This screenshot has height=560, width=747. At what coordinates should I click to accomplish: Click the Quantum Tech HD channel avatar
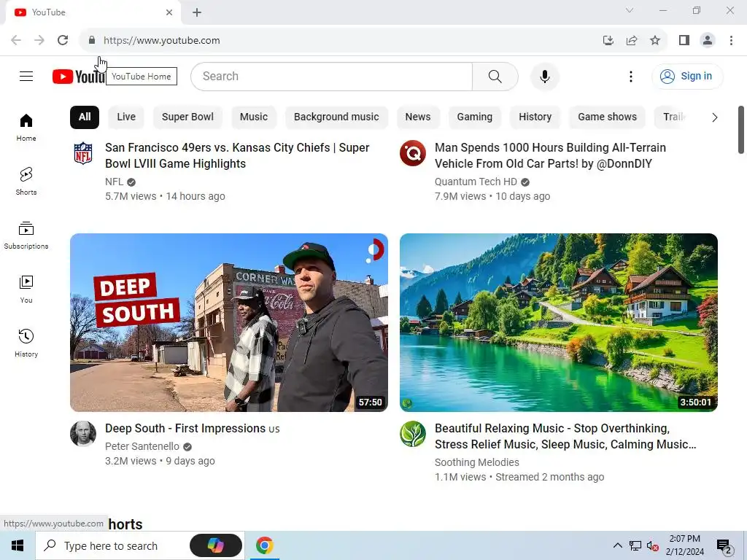[x=413, y=153]
